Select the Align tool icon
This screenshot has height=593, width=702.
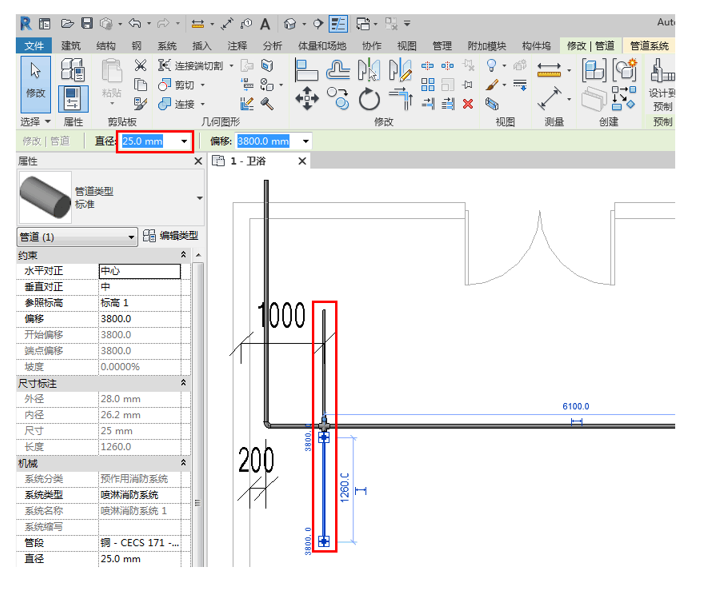(x=306, y=70)
